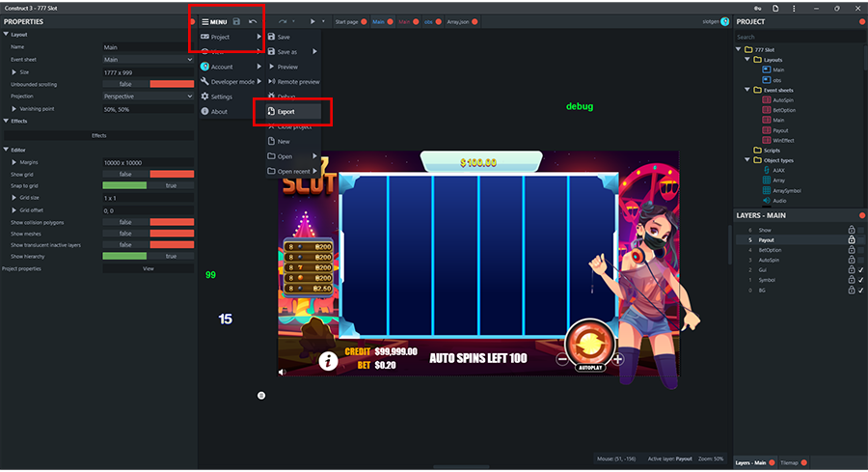Click the new page icon in title bar

[775, 9]
